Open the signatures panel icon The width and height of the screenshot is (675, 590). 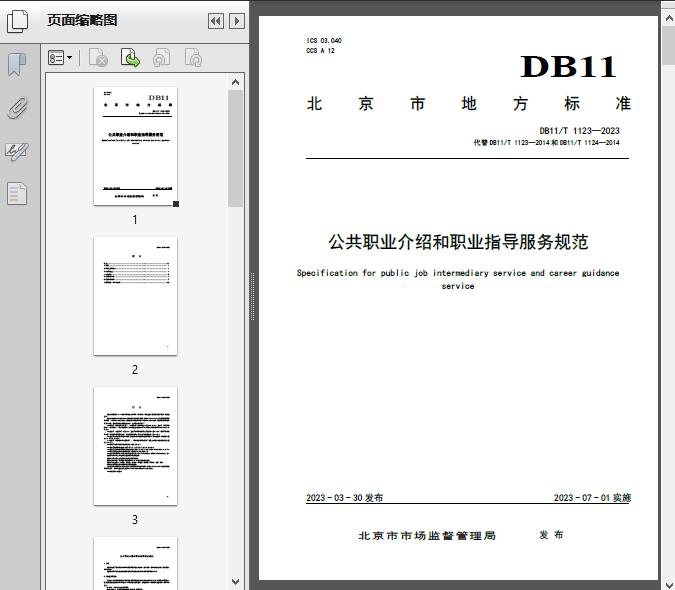coord(17,151)
